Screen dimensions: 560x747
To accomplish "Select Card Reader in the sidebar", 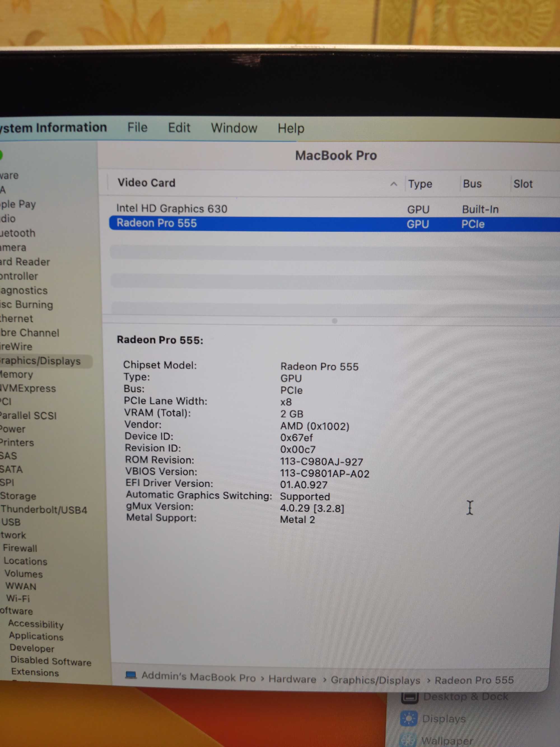I will tap(25, 262).
